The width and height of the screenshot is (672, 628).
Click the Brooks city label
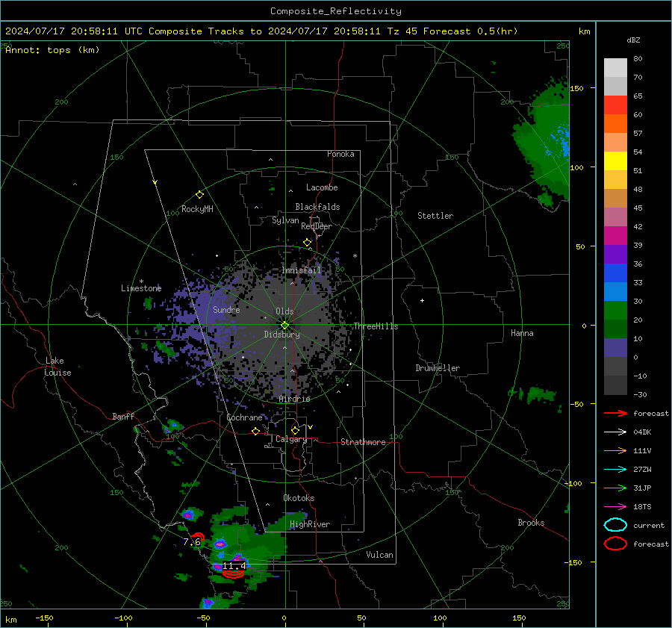(x=531, y=523)
